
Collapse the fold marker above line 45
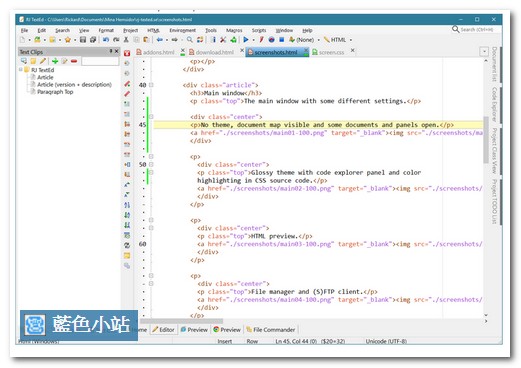click(x=151, y=117)
